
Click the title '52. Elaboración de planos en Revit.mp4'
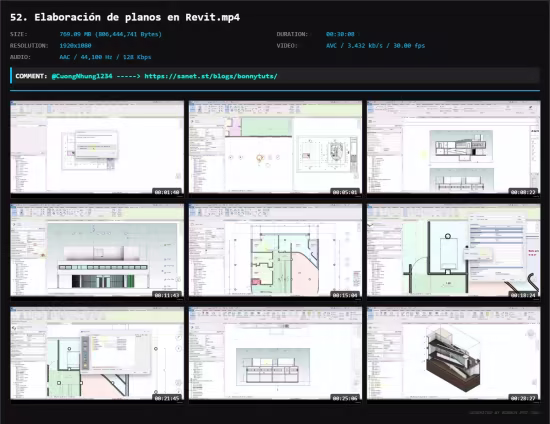point(125,18)
